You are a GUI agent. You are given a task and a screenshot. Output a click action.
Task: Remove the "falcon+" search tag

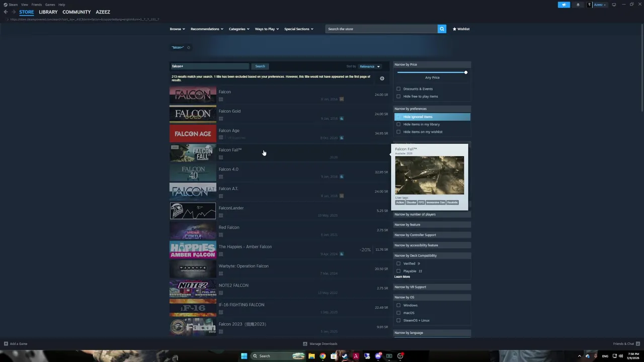189,47
